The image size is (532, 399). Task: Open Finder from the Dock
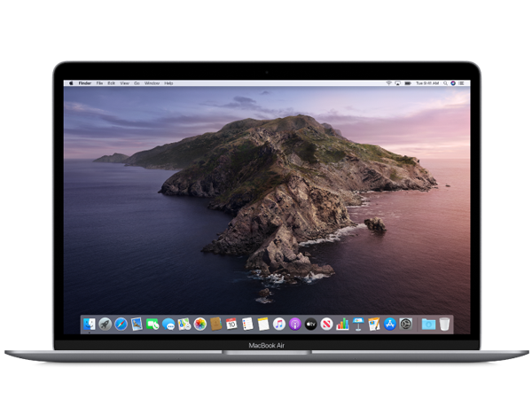[90, 324]
